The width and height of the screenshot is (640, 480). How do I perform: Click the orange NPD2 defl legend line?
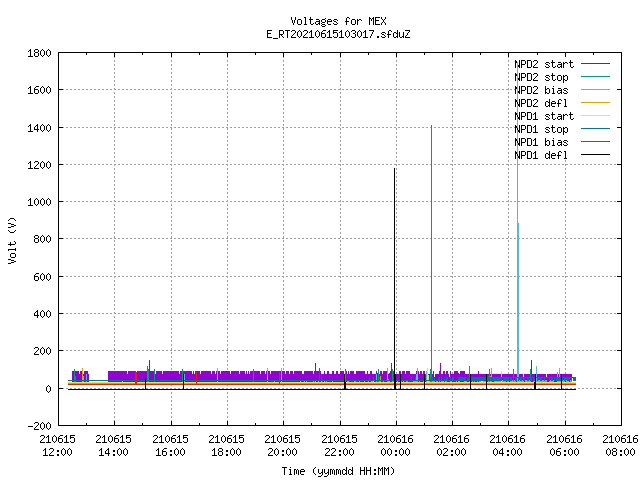point(595,103)
